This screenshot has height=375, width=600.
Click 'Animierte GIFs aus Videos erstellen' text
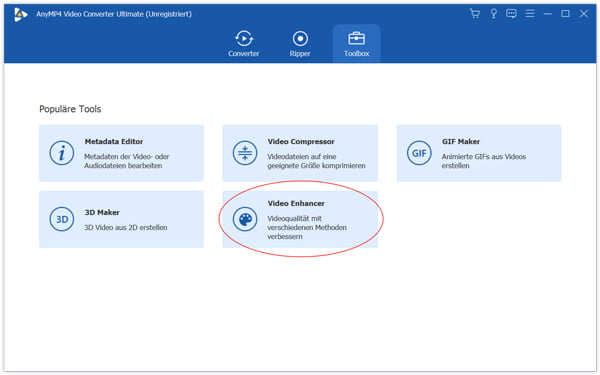point(484,161)
